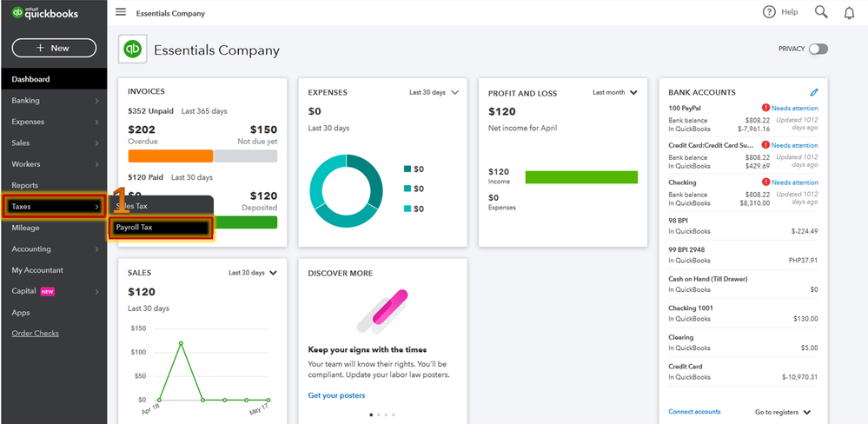Open Taxes menu in sidebar
Viewport: 868px width, 424px height.
[x=53, y=207]
